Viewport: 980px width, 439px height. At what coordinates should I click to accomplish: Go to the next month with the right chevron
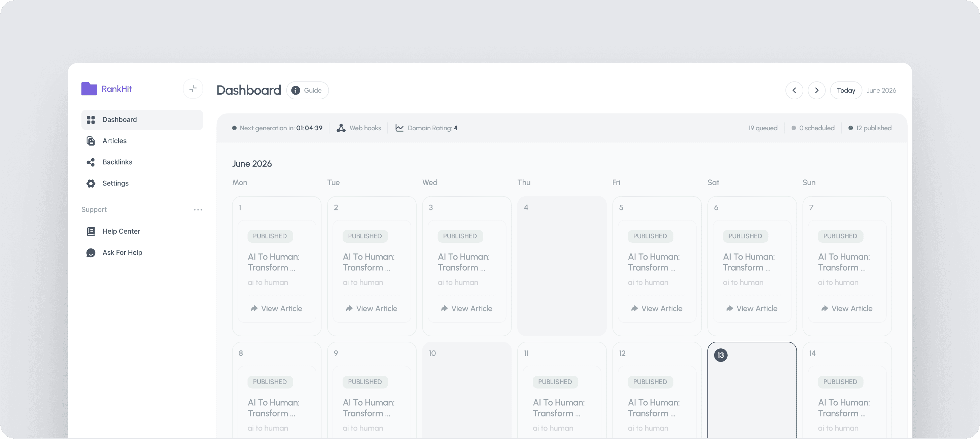pyautogui.click(x=817, y=91)
